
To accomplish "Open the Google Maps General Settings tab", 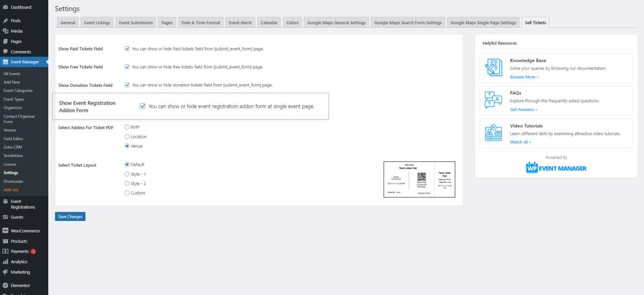I will click(x=336, y=23).
